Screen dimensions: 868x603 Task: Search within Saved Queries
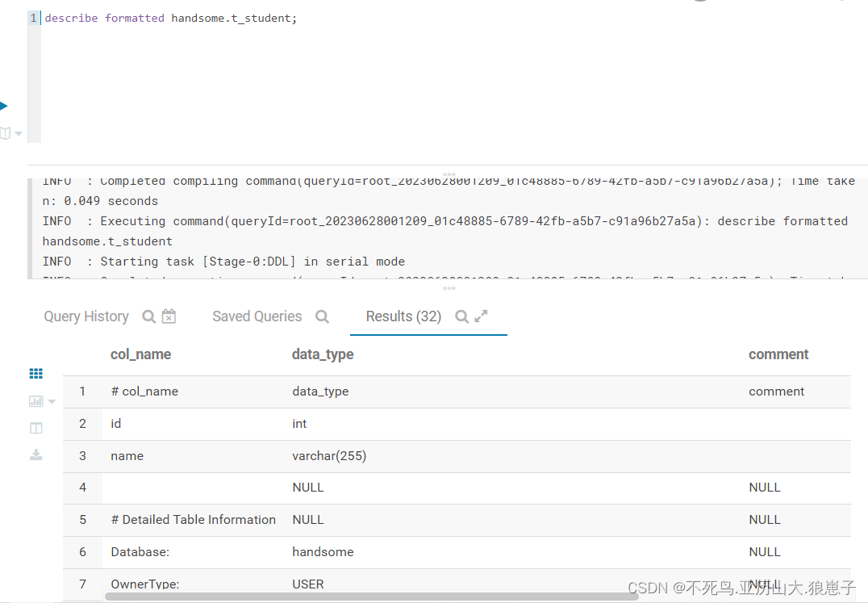[x=323, y=316]
